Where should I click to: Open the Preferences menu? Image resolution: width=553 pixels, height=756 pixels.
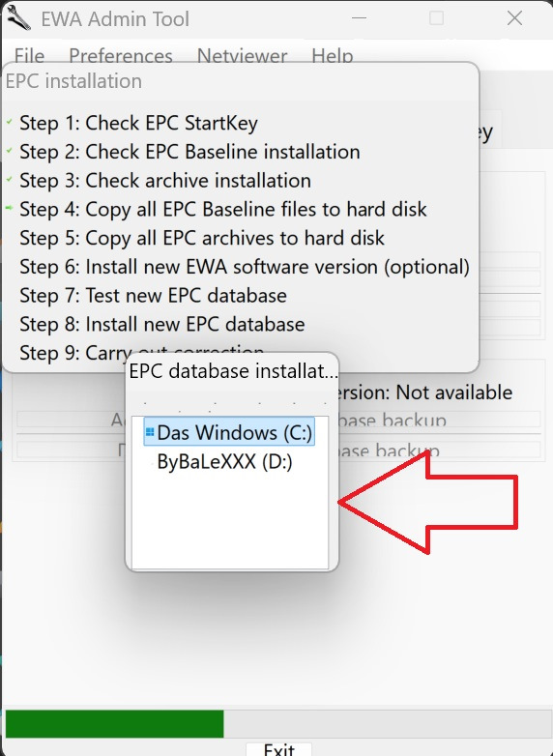[121, 55]
